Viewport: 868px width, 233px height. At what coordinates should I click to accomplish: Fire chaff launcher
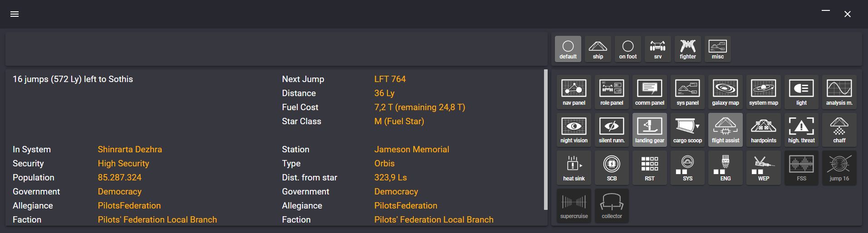pyautogui.click(x=839, y=130)
